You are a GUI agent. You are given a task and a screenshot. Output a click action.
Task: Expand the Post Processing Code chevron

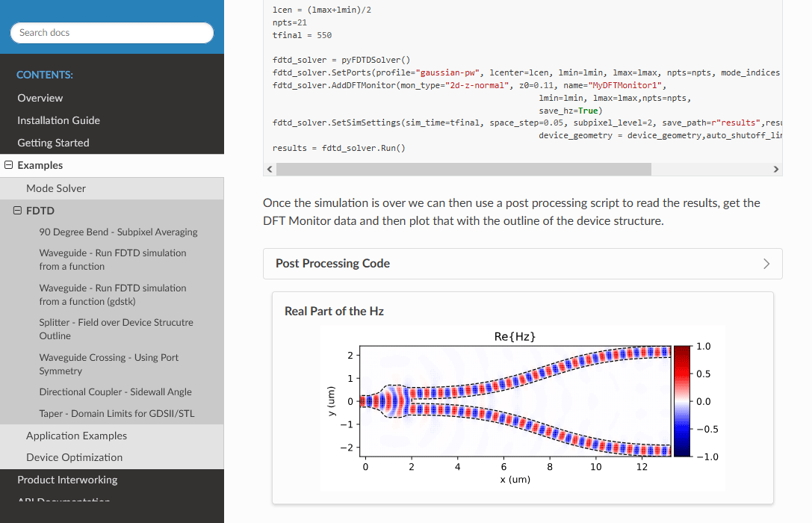pyautogui.click(x=766, y=264)
